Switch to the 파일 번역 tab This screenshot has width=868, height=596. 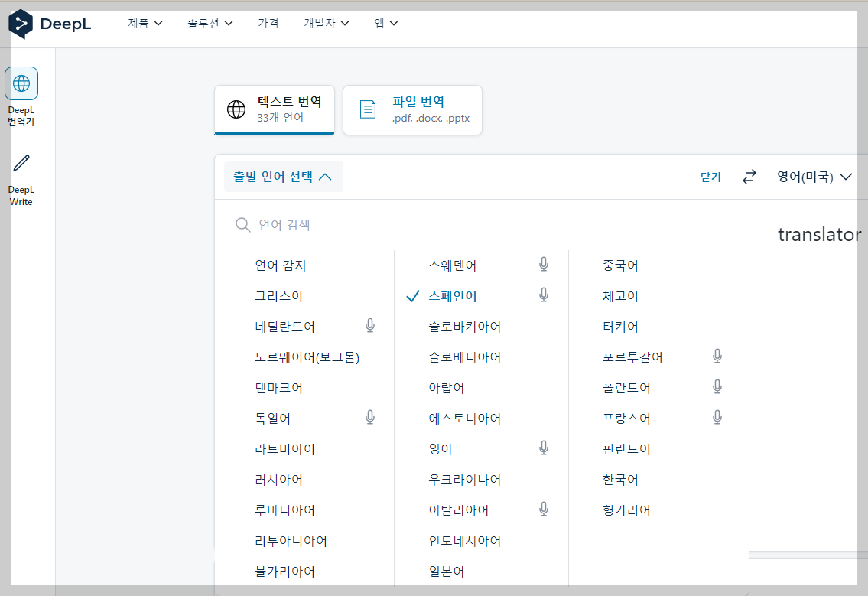click(x=412, y=109)
